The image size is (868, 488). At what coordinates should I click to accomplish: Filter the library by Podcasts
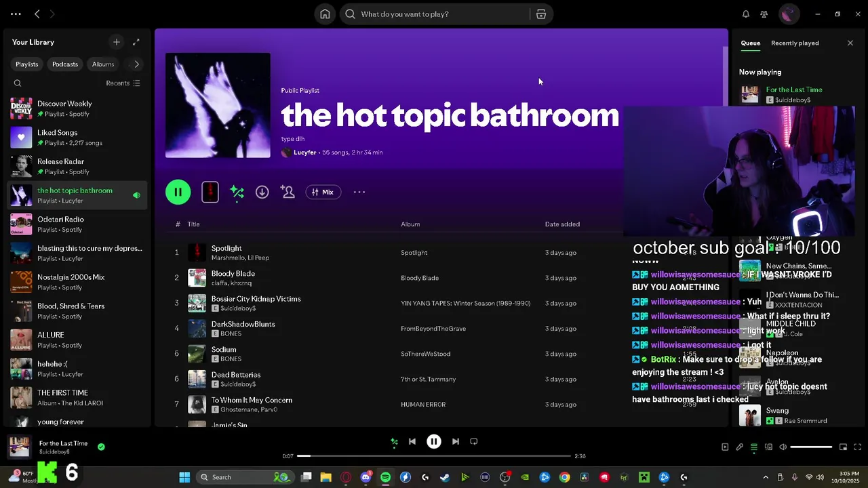[65, 64]
